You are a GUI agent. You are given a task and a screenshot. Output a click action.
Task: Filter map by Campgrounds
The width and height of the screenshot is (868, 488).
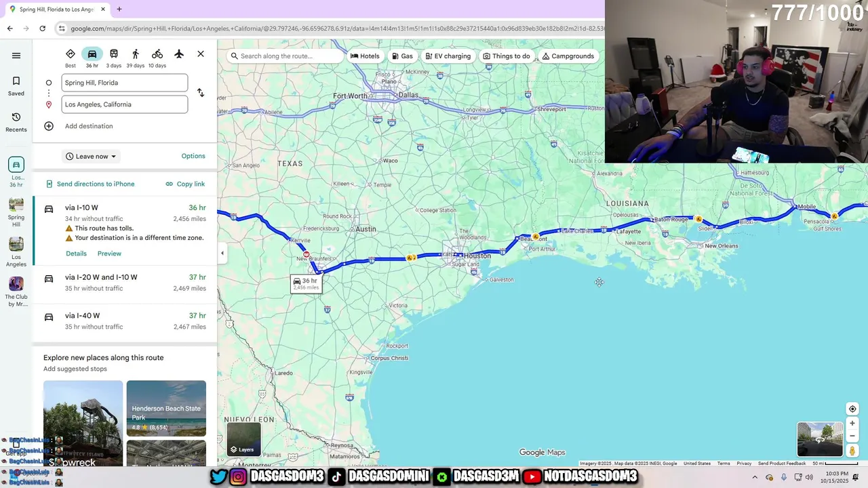[x=568, y=56]
